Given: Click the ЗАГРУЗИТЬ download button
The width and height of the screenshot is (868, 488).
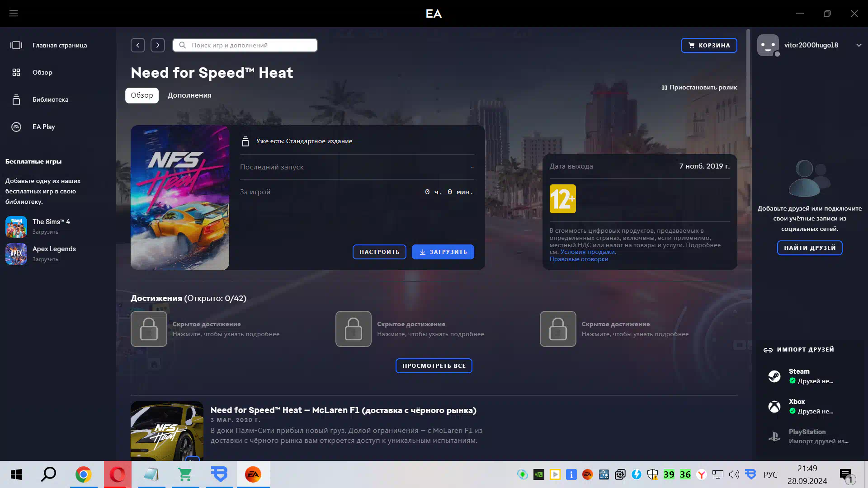Looking at the screenshot, I should coord(443,252).
